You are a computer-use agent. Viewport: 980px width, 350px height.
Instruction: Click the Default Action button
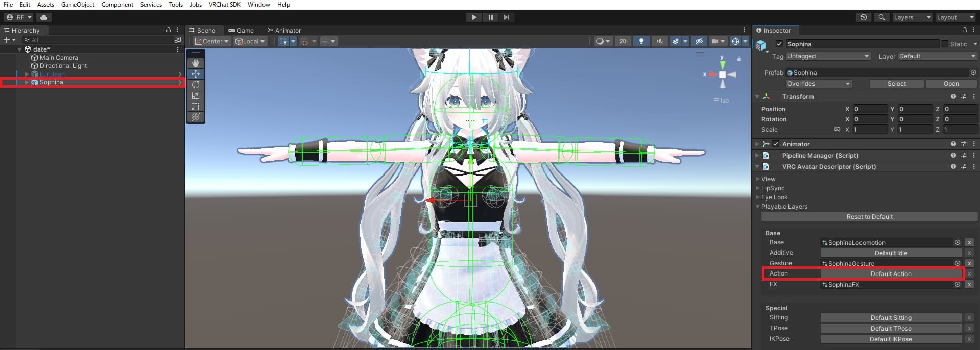[x=891, y=274]
